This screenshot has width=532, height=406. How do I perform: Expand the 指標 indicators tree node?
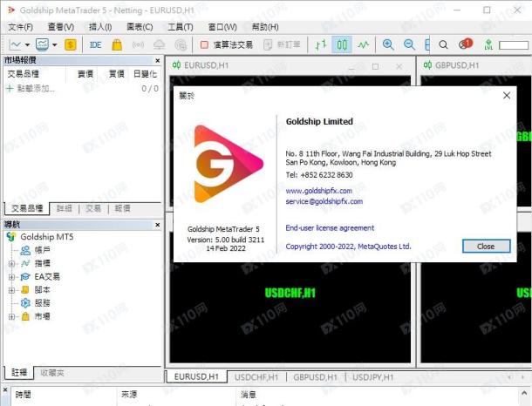coord(11,264)
